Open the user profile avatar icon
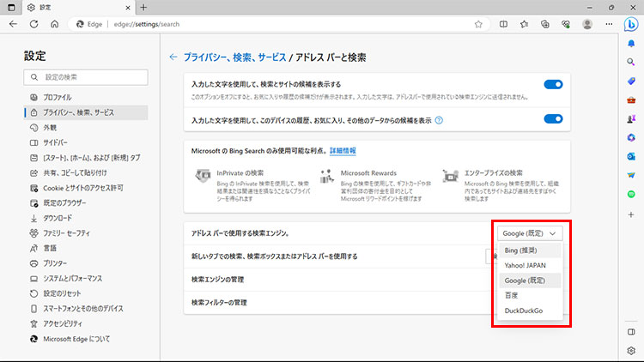The image size is (644, 362). tap(588, 24)
